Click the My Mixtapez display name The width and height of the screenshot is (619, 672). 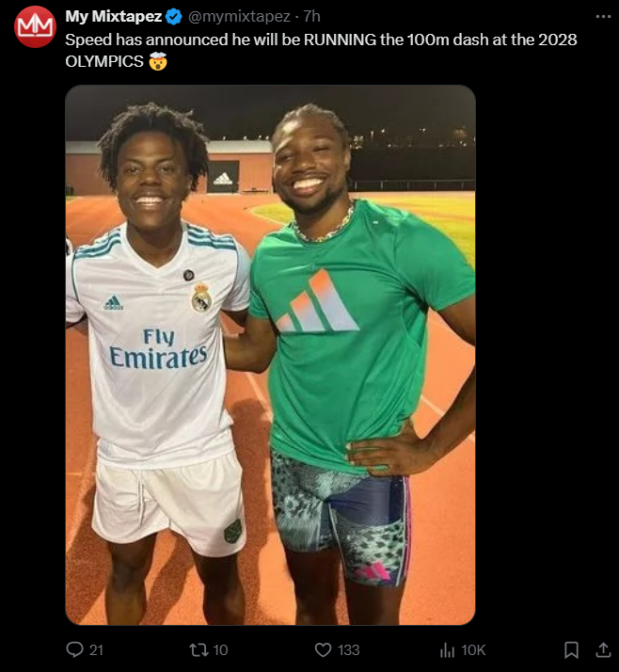pos(114,17)
